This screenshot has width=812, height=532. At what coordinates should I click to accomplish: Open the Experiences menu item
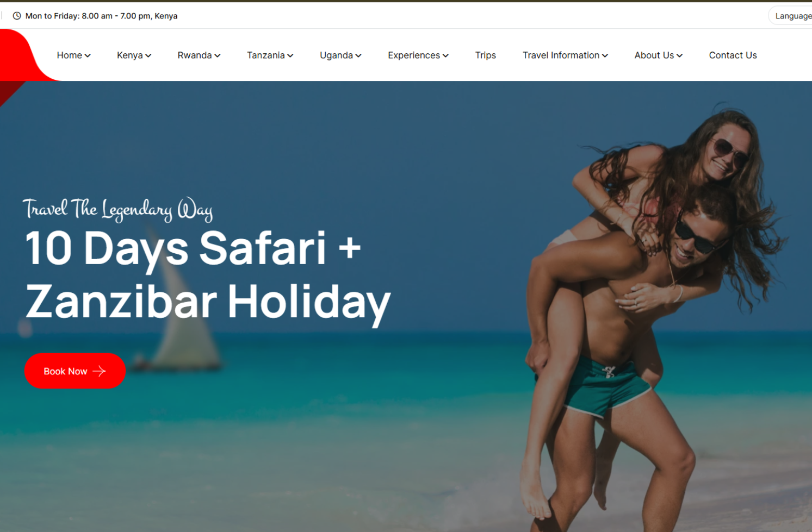pyautogui.click(x=414, y=55)
